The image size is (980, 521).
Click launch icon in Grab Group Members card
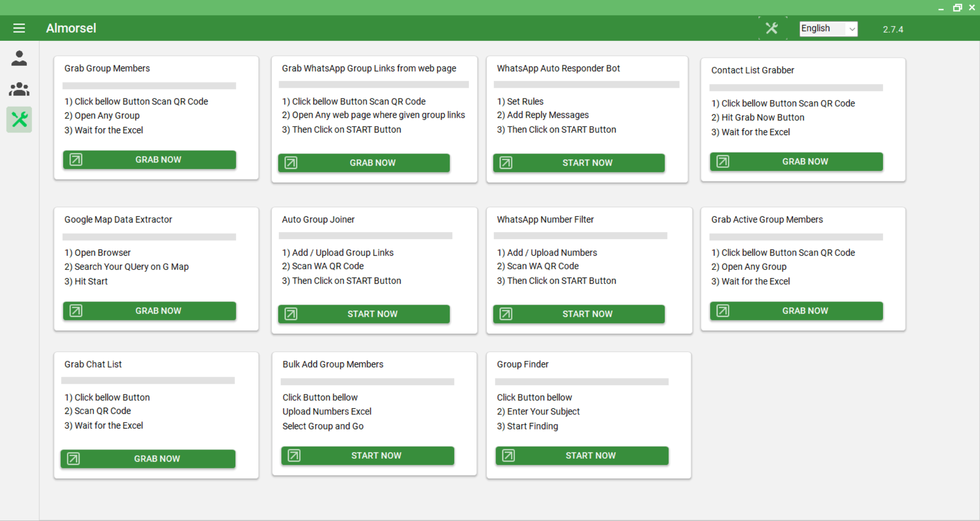coord(76,160)
